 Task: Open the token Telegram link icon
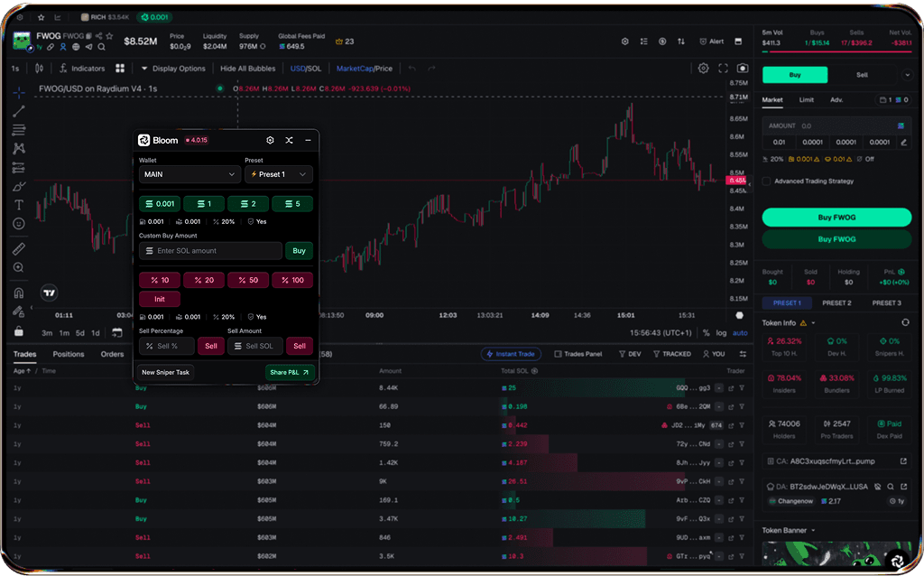[89, 47]
